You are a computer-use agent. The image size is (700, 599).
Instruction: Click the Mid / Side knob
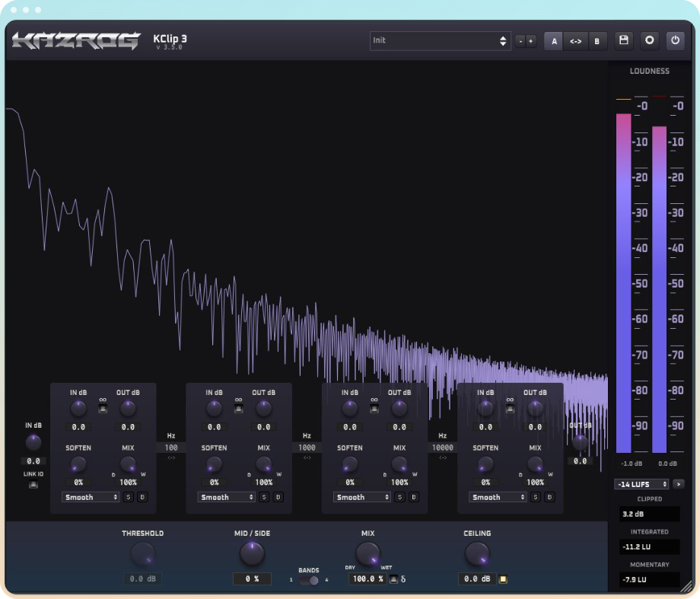point(252,553)
